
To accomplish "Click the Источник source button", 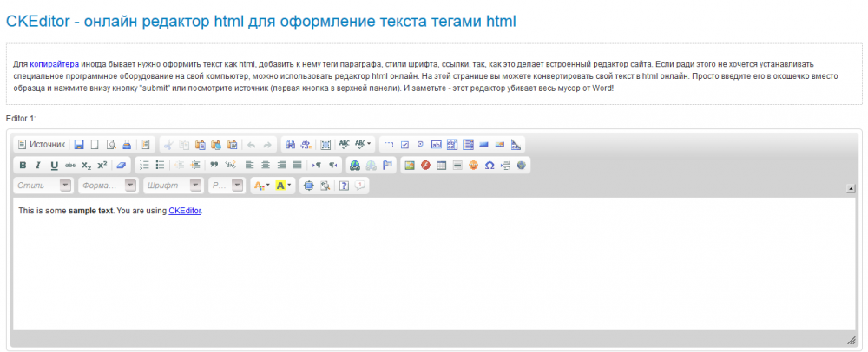I will tap(42, 144).
